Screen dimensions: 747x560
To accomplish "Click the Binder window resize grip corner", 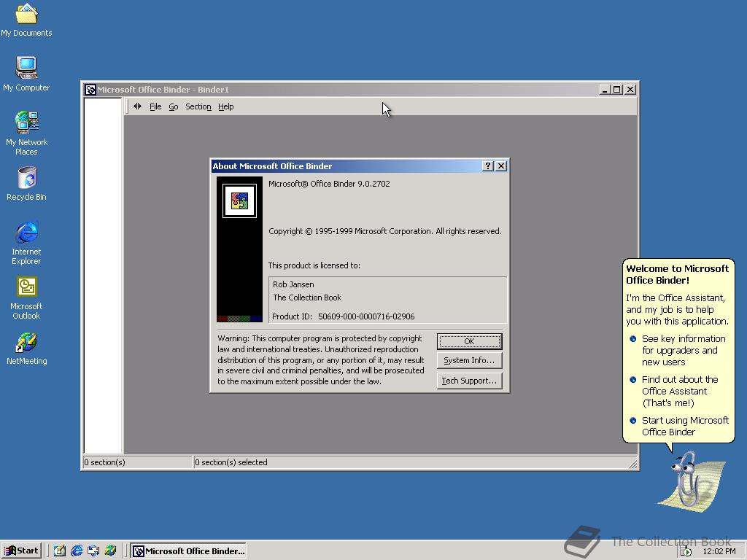I will pos(632,464).
